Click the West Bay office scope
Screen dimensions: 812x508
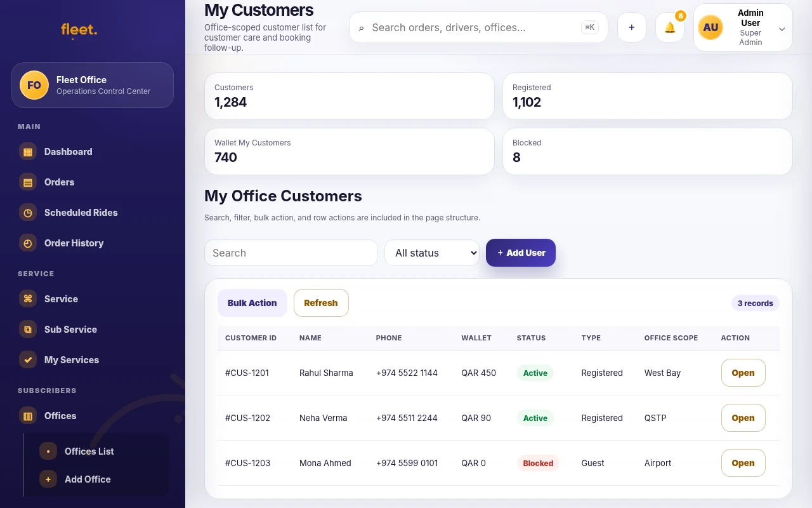(662, 373)
